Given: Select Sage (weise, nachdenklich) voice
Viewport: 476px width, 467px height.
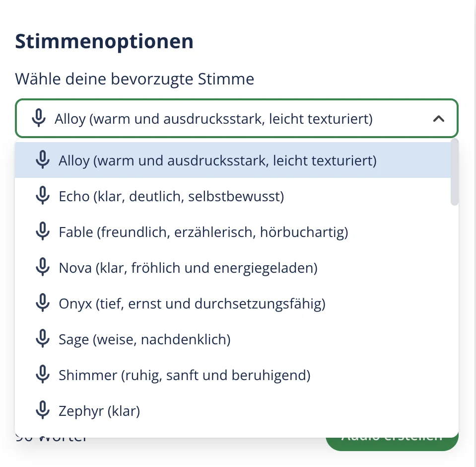Looking at the screenshot, I should coord(144,339).
